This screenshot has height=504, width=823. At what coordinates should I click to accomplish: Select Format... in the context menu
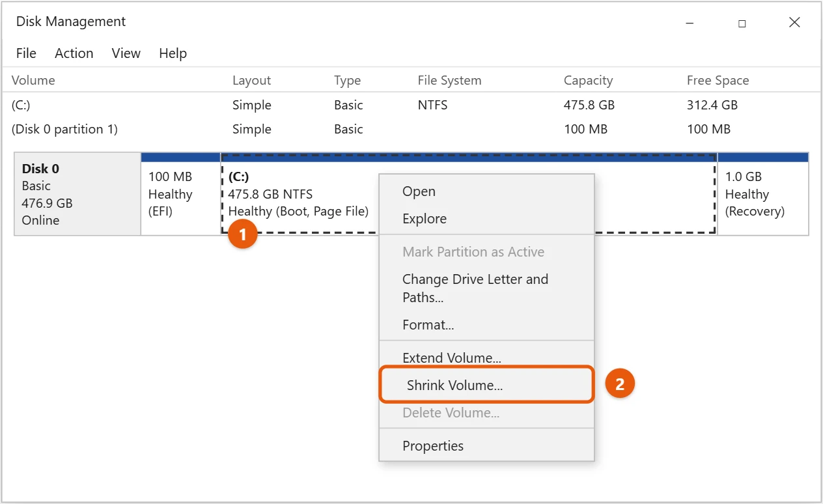click(486, 324)
